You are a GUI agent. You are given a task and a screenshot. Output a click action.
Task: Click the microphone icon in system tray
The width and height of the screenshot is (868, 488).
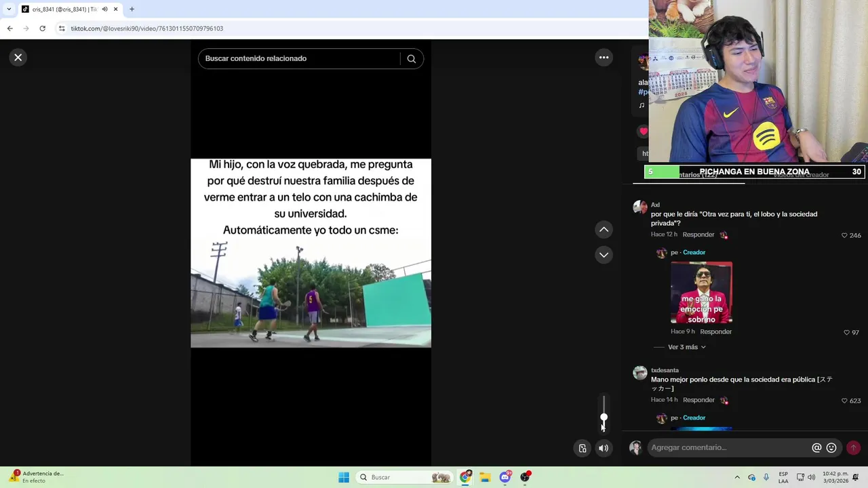[x=766, y=477]
